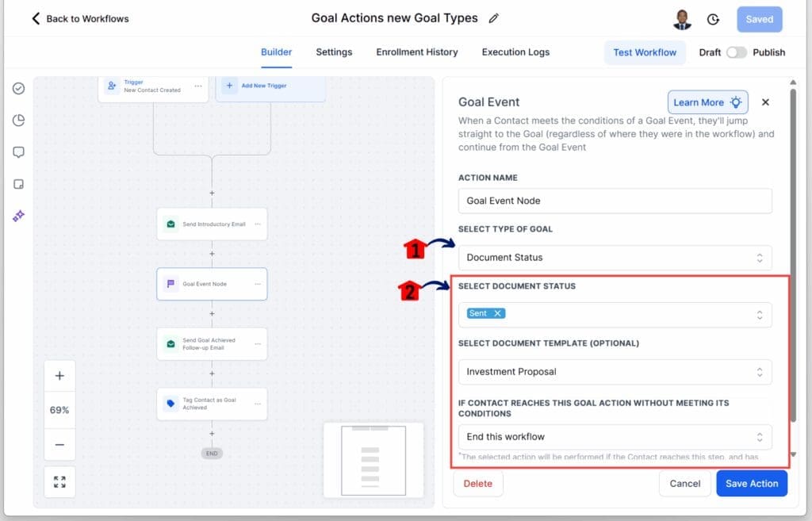Zoom out of the workflow canvas
The width and height of the screenshot is (812, 521).
pos(59,445)
